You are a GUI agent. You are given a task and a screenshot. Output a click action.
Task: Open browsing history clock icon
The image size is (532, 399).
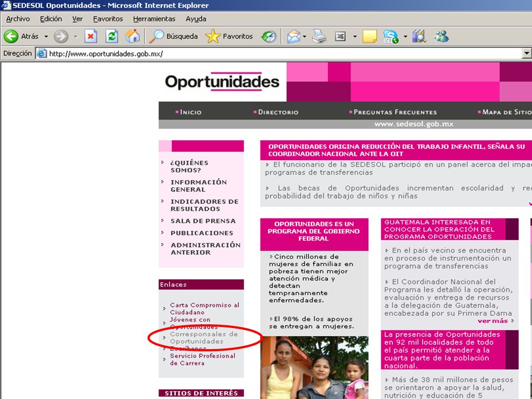coord(269,37)
